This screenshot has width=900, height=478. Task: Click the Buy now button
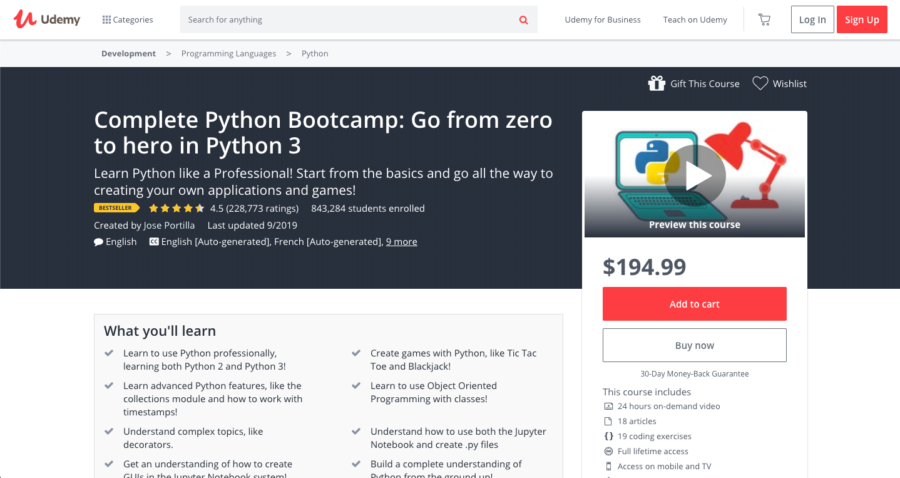(x=695, y=345)
